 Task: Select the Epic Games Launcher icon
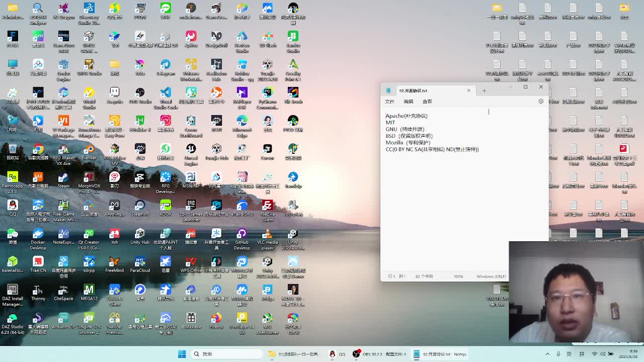[191, 207]
